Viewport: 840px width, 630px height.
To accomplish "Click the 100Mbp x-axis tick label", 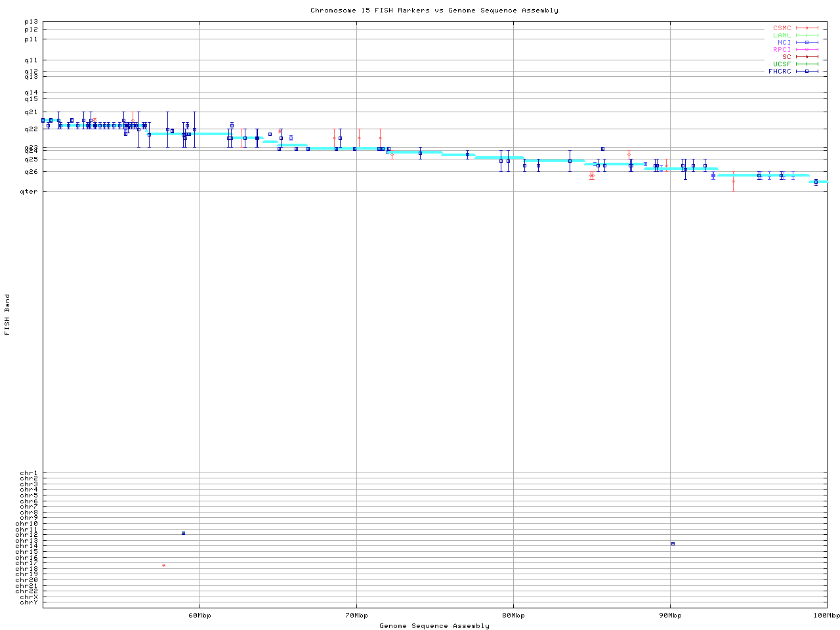I will 826,616.
